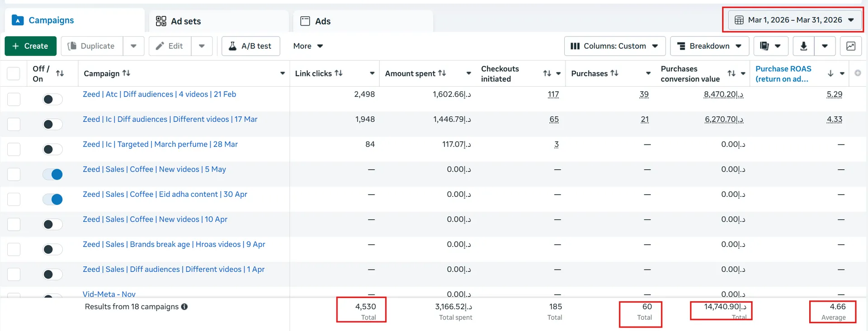The image size is (868, 331).
Task: Click the download export icon
Action: tap(803, 46)
